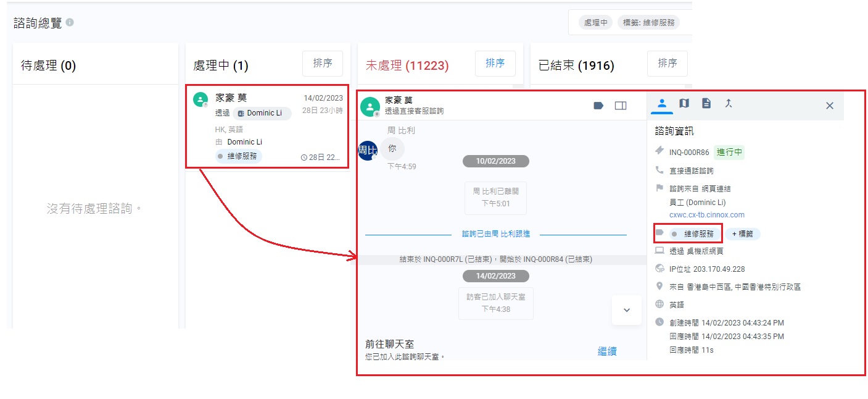Select the map/journey icon in the panel header
The height and width of the screenshot is (399, 868).
click(685, 104)
